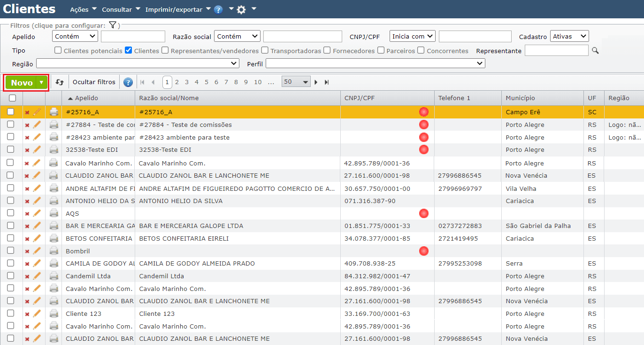Image resolution: width=644 pixels, height=345 pixels.
Task: Expand the Novo button dropdown arrow
Action: (42, 82)
